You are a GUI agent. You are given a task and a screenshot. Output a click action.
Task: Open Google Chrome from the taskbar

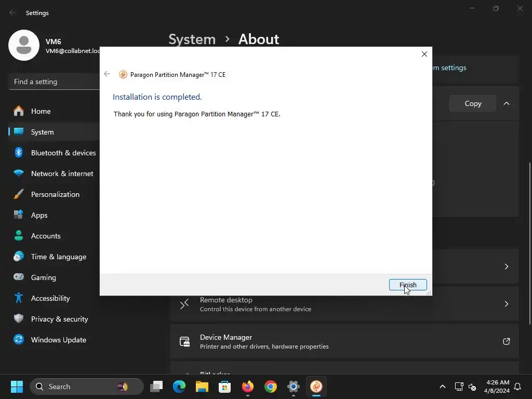point(270,387)
